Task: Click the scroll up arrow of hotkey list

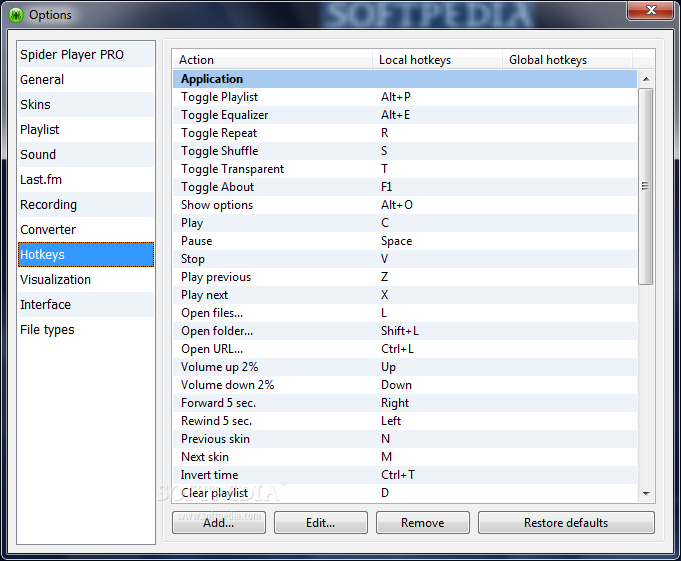Action: coord(646,79)
